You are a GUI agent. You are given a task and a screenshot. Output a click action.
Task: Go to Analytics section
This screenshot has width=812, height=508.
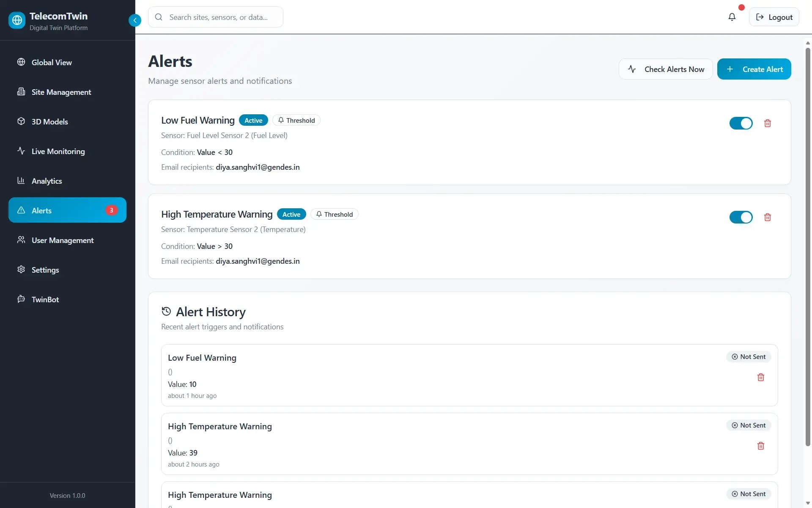pos(47,181)
